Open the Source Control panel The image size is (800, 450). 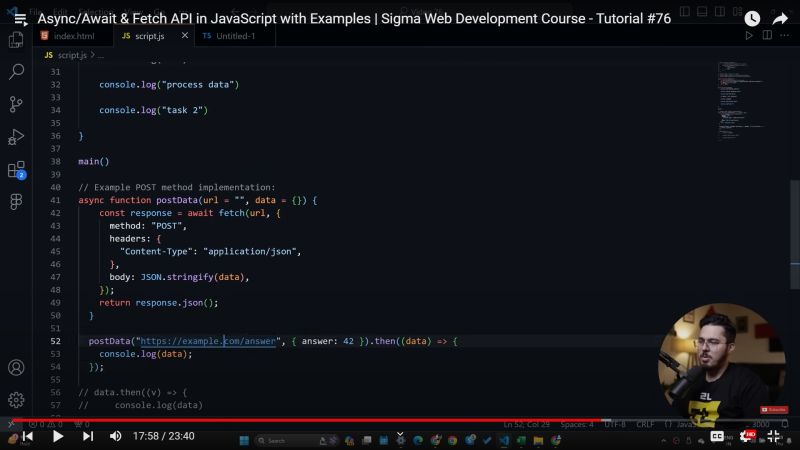pyautogui.click(x=16, y=104)
